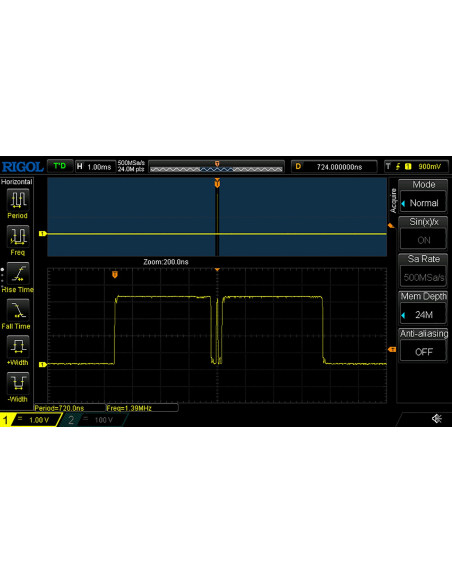The image size is (452, 584).
Task: Click the Horizontal menu title
Action: [16, 182]
